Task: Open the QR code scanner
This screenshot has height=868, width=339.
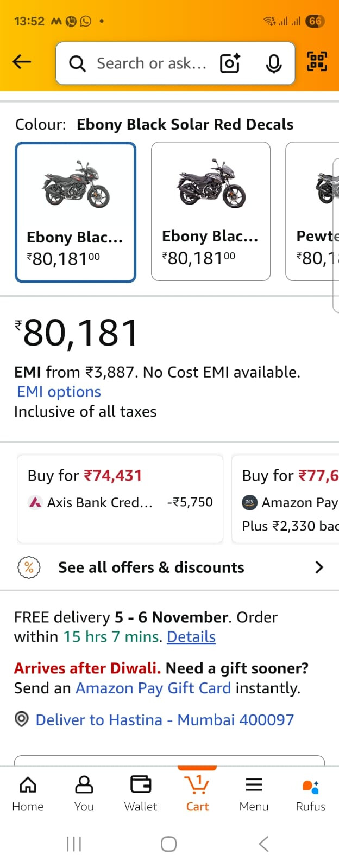Action: point(317,61)
